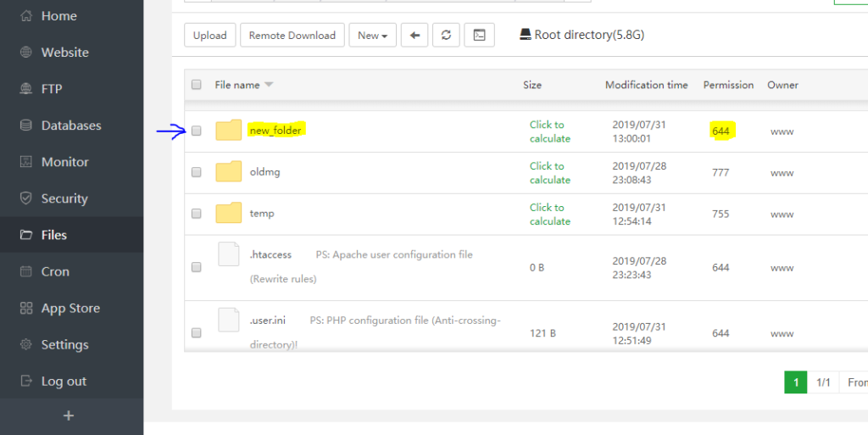The height and width of the screenshot is (435, 868).
Task: Sort by File name using header arrow
Action: pos(269,85)
